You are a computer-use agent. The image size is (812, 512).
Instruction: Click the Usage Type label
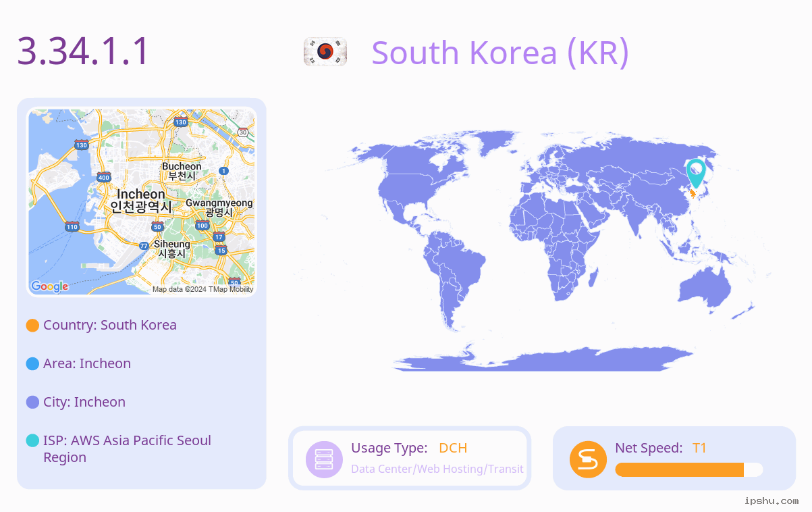pyautogui.click(x=389, y=448)
